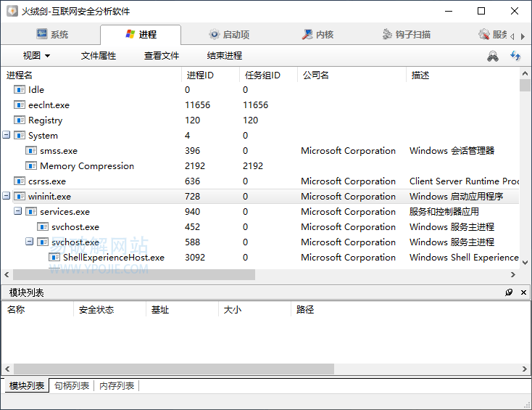Close the 模块列表 panel with its X icon
The image size is (532, 410).
[523, 292]
